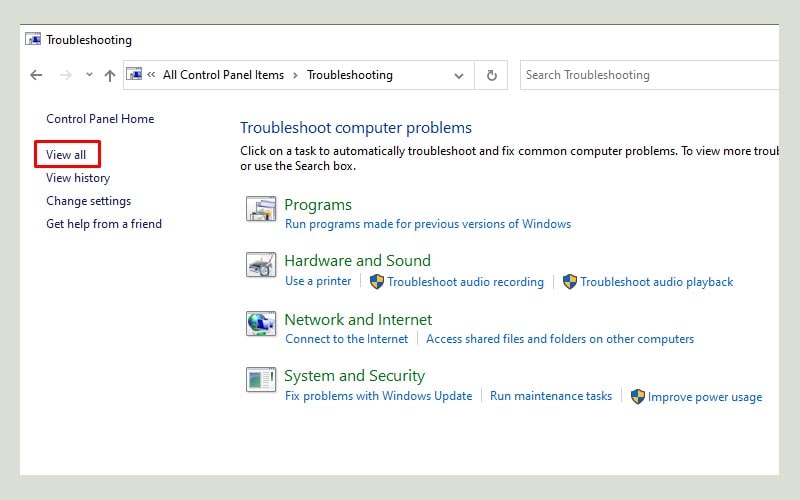Open the System and Security heading
Screen dimensions: 800x500
click(355, 376)
